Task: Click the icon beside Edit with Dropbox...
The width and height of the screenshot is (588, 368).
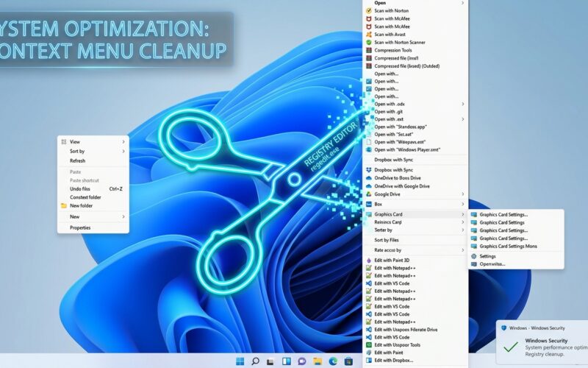Action: pyautogui.click(x=369, y=360)
